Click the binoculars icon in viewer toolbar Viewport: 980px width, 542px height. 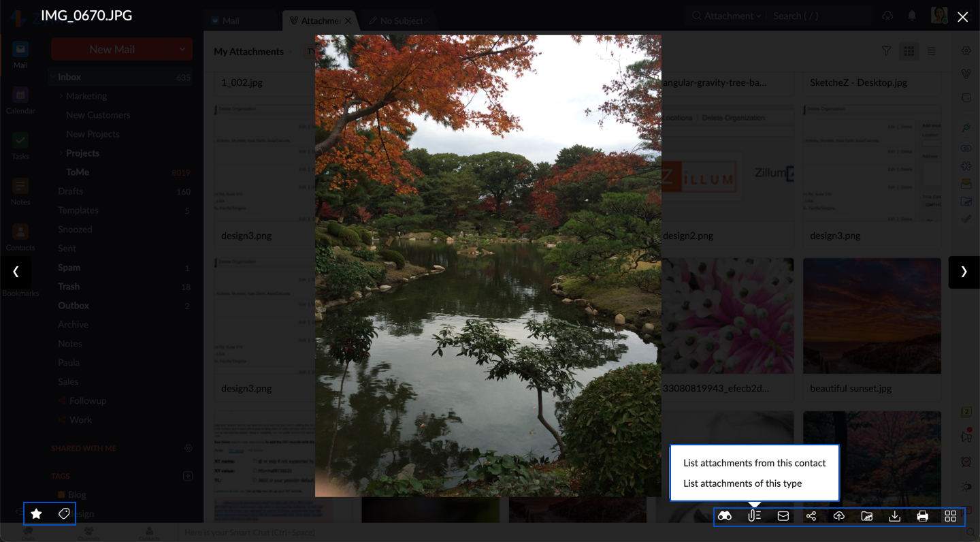725,516
